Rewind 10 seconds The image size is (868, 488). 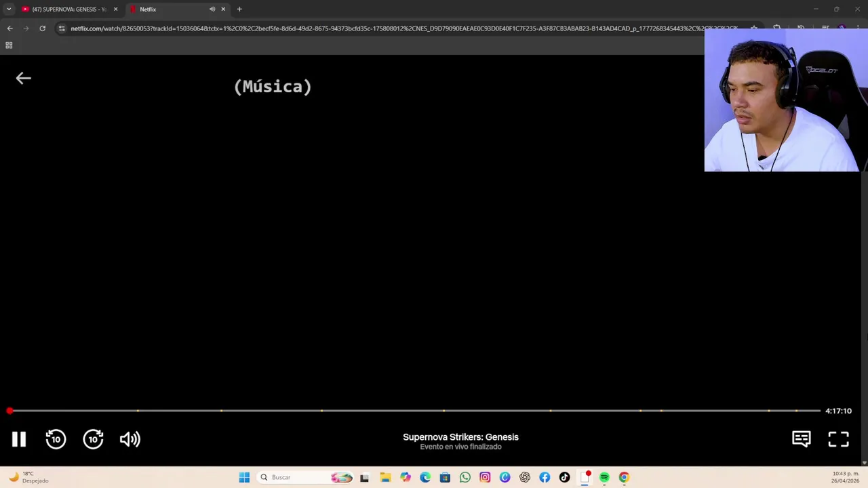(x=56, y=439)
